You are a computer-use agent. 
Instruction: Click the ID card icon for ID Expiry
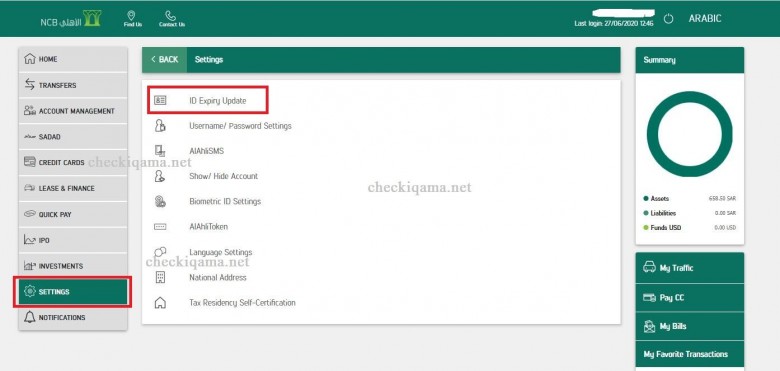point(160,100)
